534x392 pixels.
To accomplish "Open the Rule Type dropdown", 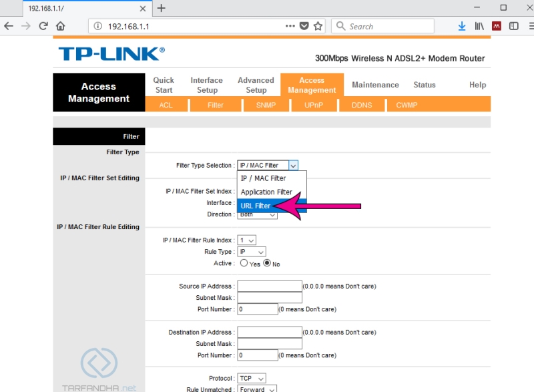I will coord(252,252).
